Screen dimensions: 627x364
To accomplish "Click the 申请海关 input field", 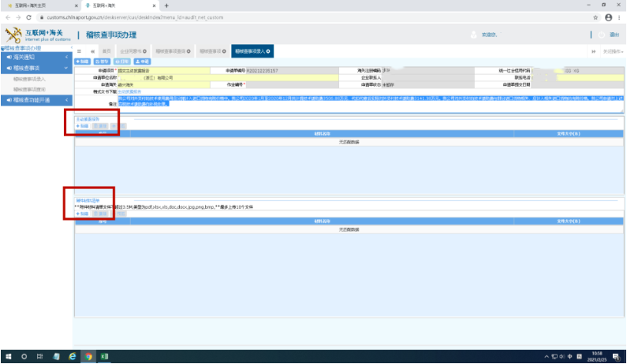I will [x=163, y=85].
